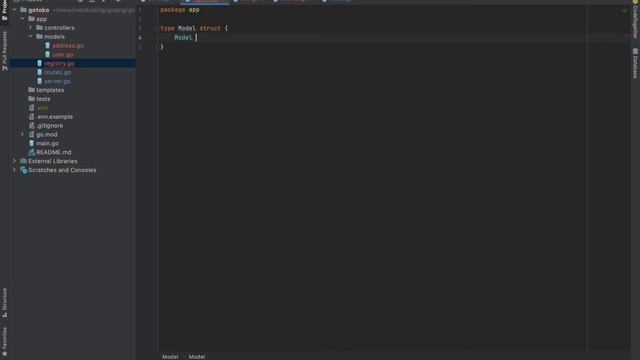Click the red error stripe mark
The width and height of the screenshot is (640, 360).
[x=627, y=36]
